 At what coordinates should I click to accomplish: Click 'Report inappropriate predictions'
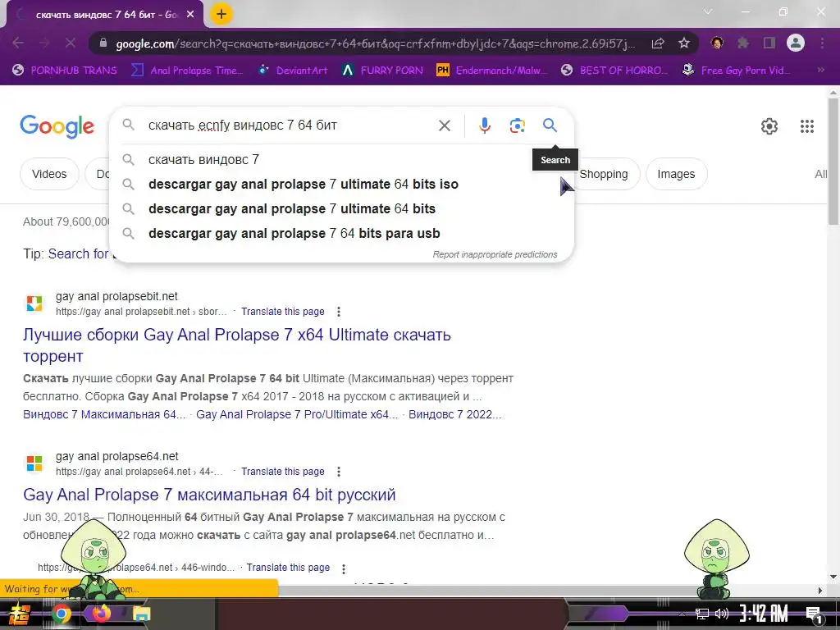(495, 254)
